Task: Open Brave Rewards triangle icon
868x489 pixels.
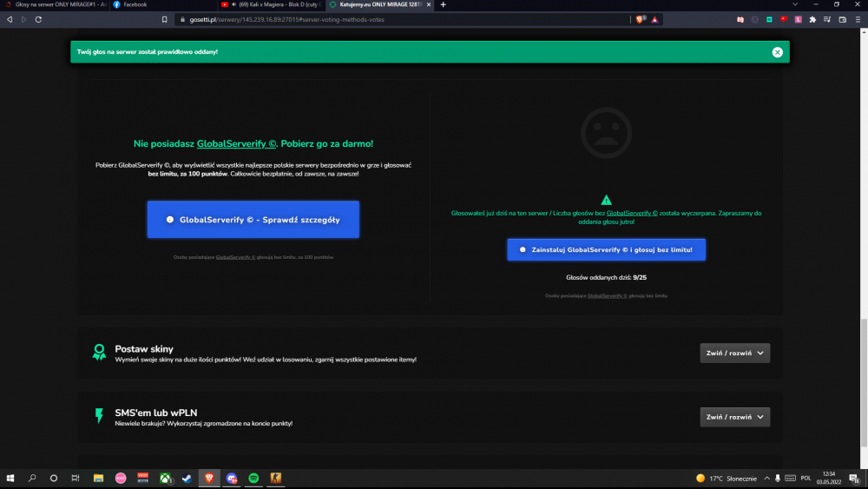Action: click(654, 19)
